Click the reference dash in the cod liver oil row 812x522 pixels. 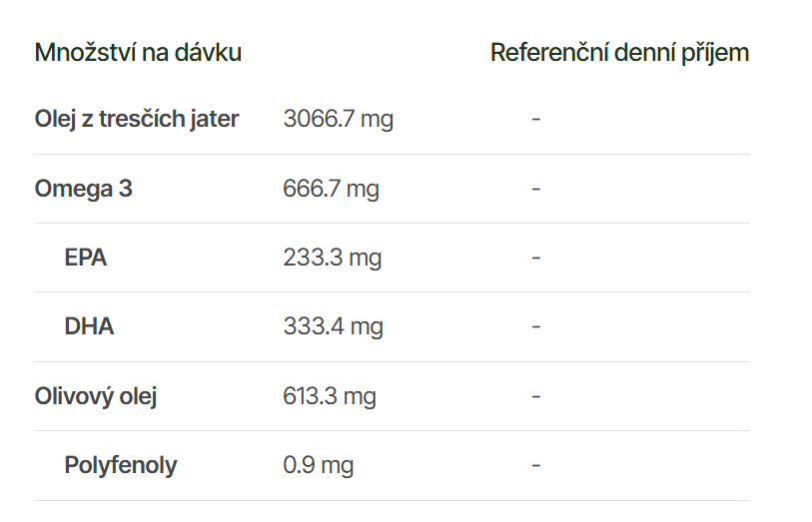pyautogui.click(x=536, y=120)
